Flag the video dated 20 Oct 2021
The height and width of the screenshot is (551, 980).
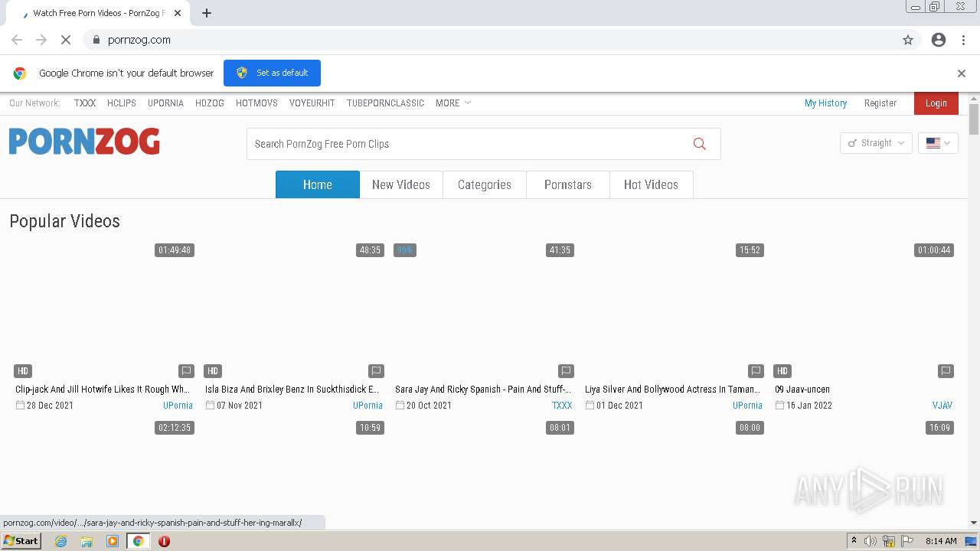click(x=566, y=371)
